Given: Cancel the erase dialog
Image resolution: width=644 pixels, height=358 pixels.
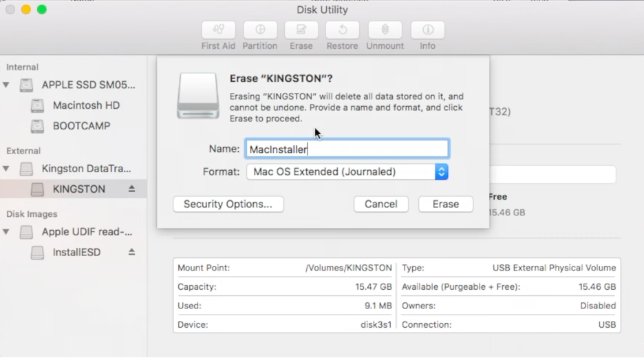Looking at the screenshot, I should (x=381, y=204).
